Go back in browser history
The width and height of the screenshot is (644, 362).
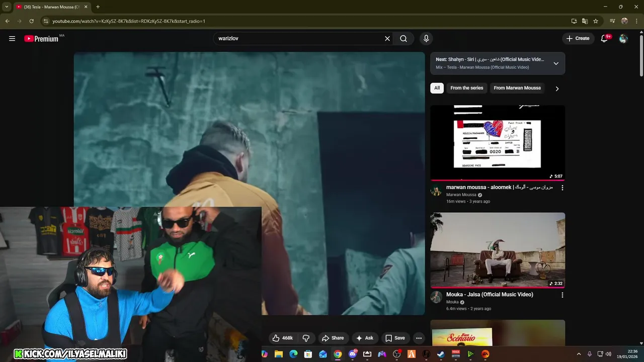point(7,21)
